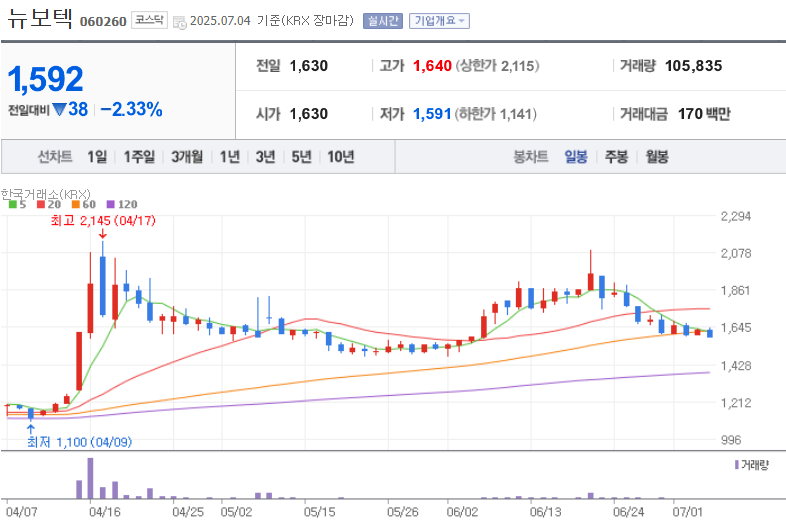This screenshot has height=523, width=786.
Task: Click the red 20-day moving average swatch
Action: click(x=41, y=204)
